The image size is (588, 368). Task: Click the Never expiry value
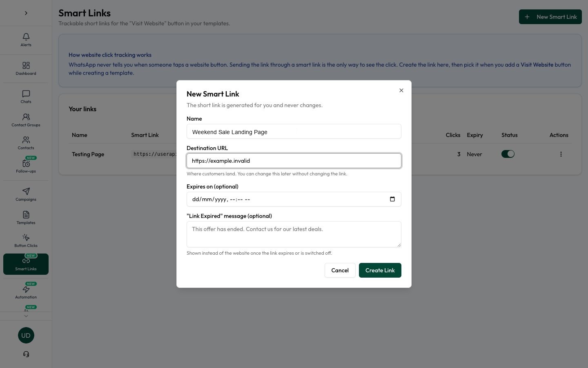(x=474, y=154)
